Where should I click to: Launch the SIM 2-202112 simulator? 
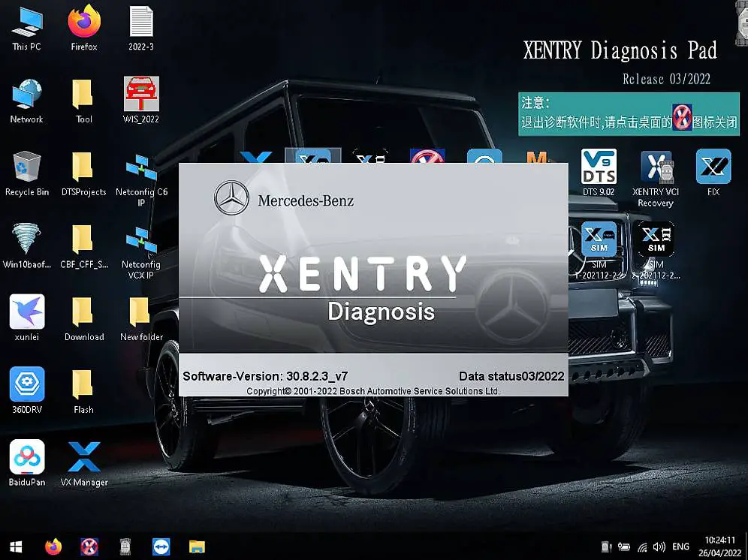pyautogui.click(x=654, y=239)
